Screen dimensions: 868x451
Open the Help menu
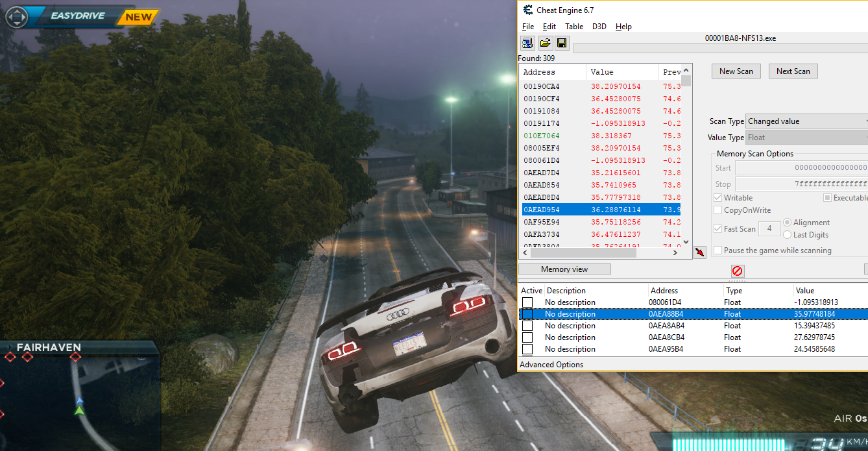(623, 27)
